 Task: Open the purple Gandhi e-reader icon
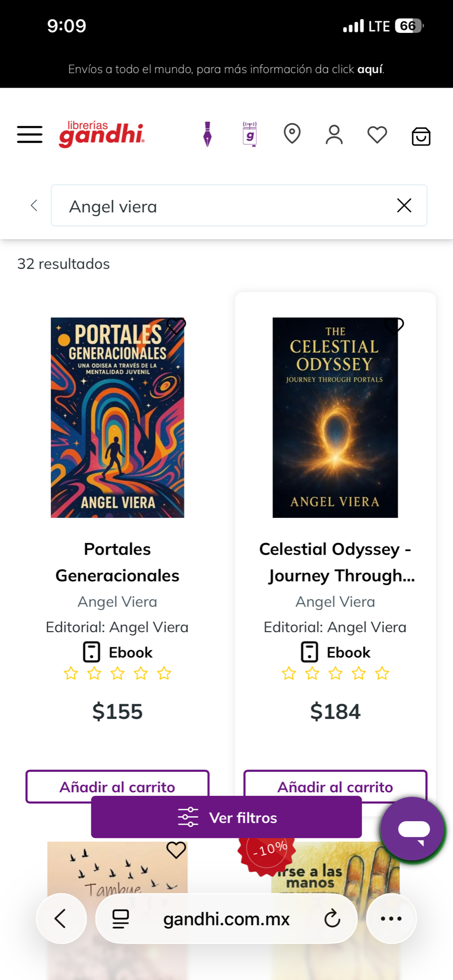[250, 134]
